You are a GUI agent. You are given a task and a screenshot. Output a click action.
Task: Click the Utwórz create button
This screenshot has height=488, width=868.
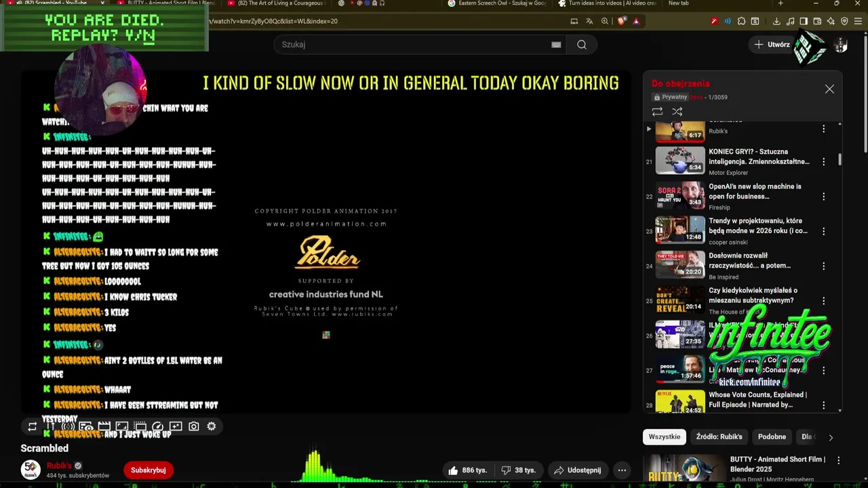(x=772, y=45)
